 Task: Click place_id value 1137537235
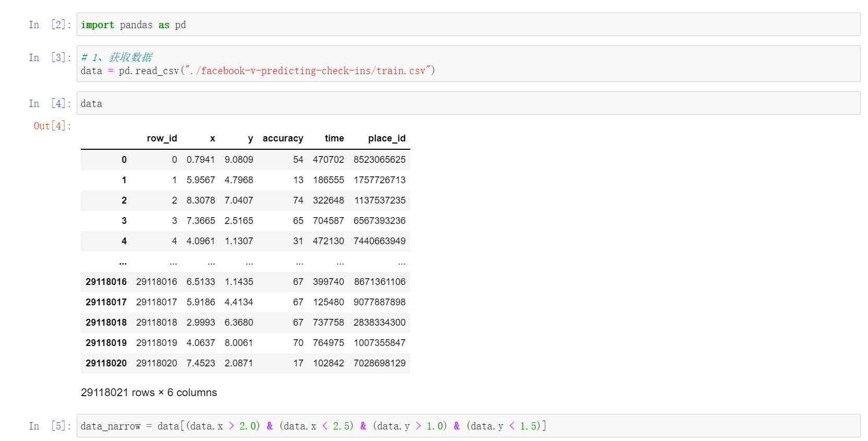coord(380,200)
